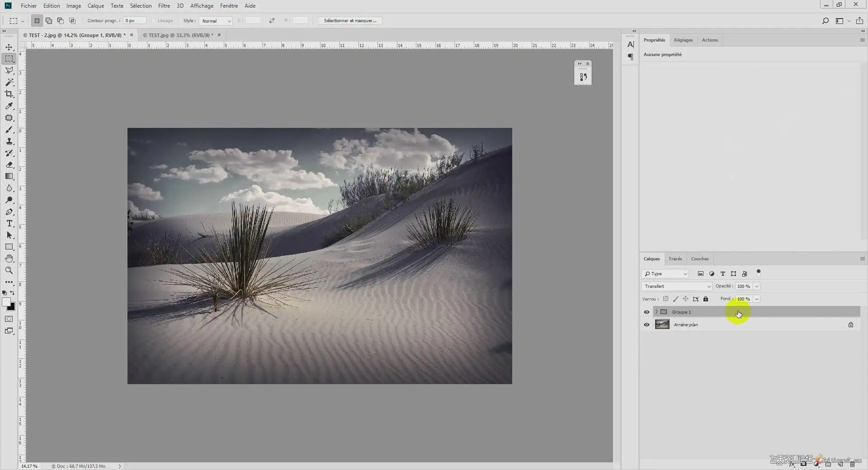This screenshot has width=868, height=470.
Task: Select the Eyedropper tool
Action: pos(9,106)
